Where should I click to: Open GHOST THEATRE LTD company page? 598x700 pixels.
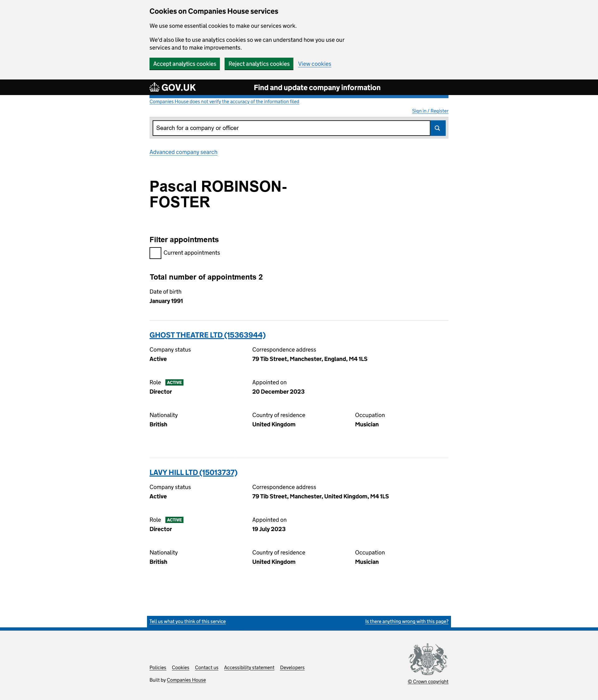[x=207, y=335]
